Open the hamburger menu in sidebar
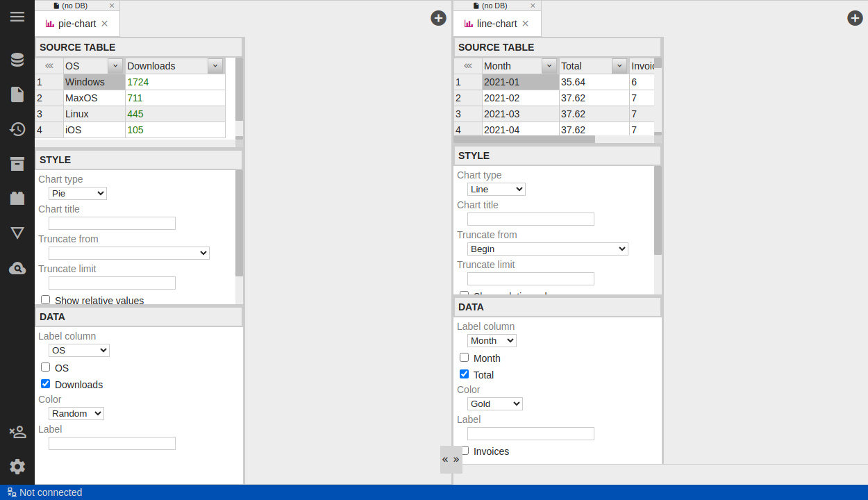 tap(17, 17)
